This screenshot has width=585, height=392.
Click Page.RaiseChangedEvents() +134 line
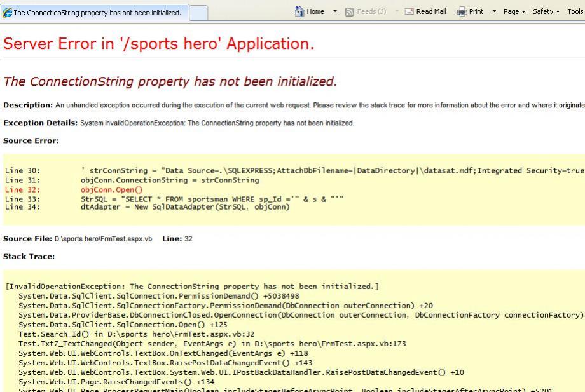116,382
